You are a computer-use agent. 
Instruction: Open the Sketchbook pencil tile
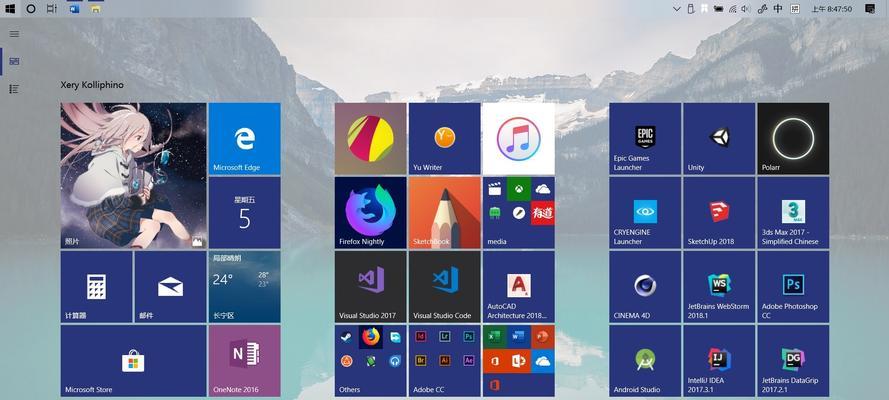tap(444, 212)
